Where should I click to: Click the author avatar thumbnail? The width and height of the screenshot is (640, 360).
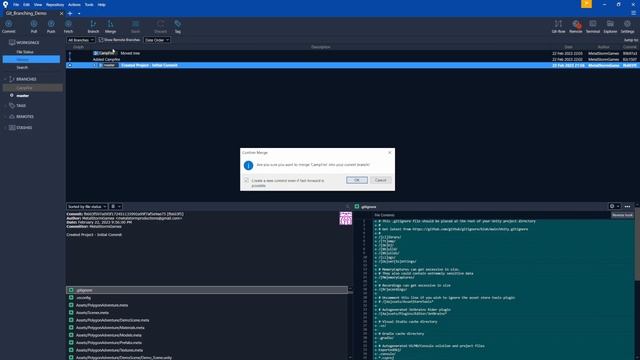(346, 218)
